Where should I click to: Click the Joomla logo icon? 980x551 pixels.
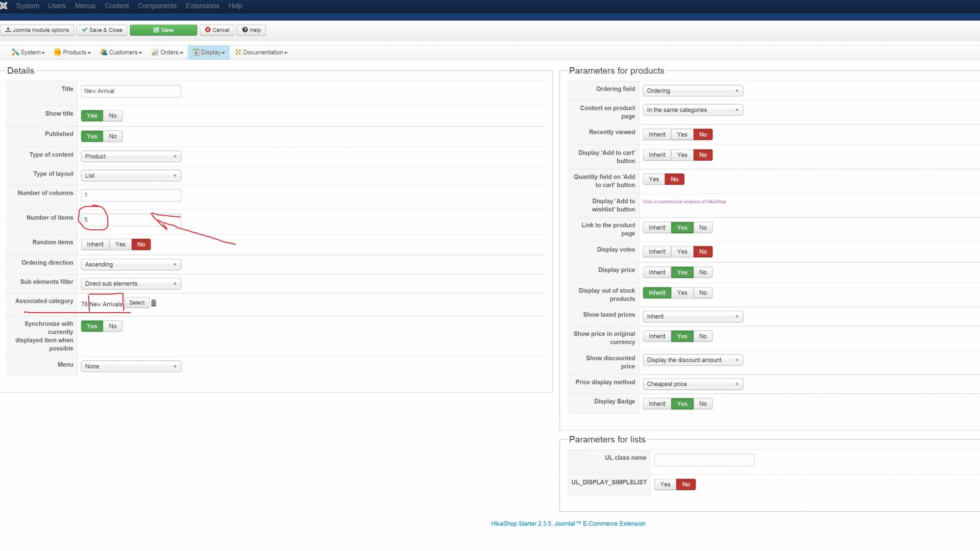coord(4,6)
